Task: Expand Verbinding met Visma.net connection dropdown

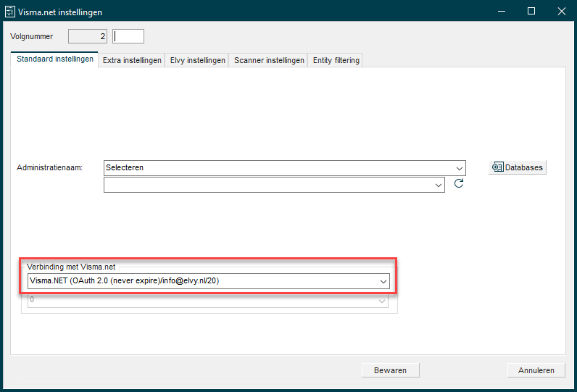Action: 209,281
